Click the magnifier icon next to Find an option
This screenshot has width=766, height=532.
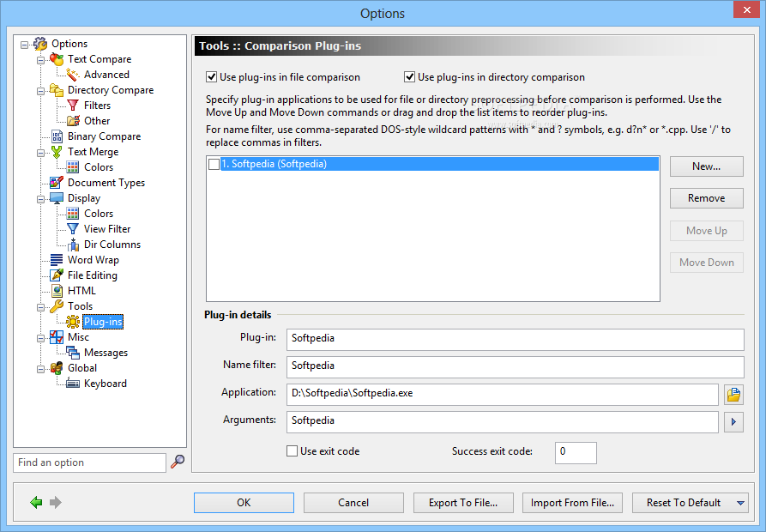(x=178, y=462)
